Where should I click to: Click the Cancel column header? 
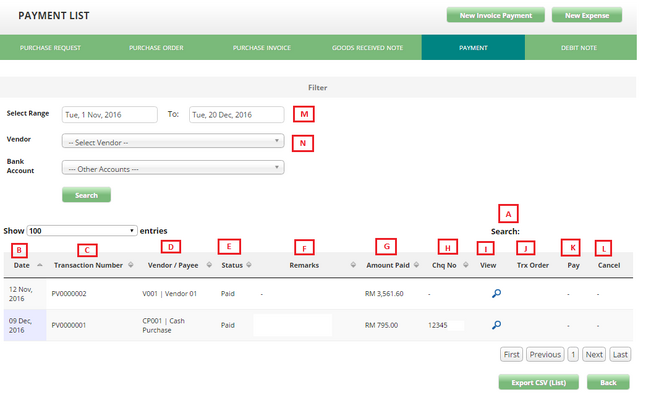[609, 265]
